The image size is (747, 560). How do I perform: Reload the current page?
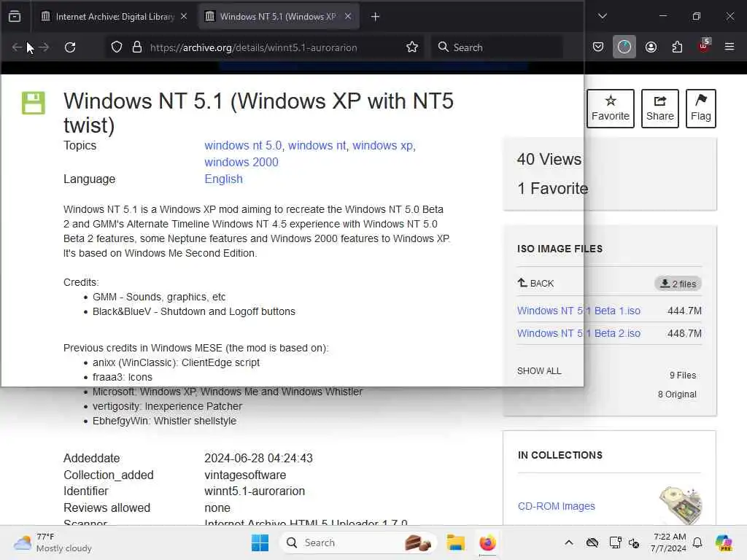(70, 47)
